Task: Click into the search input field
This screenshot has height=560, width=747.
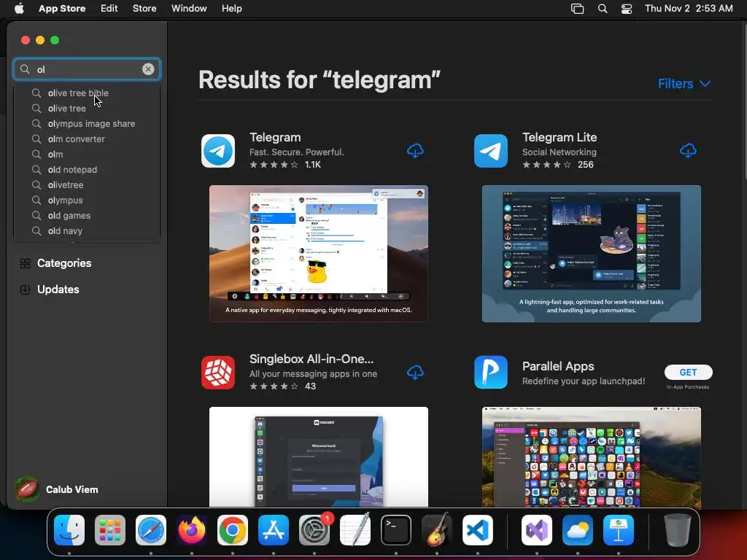Action: [87, 69]
